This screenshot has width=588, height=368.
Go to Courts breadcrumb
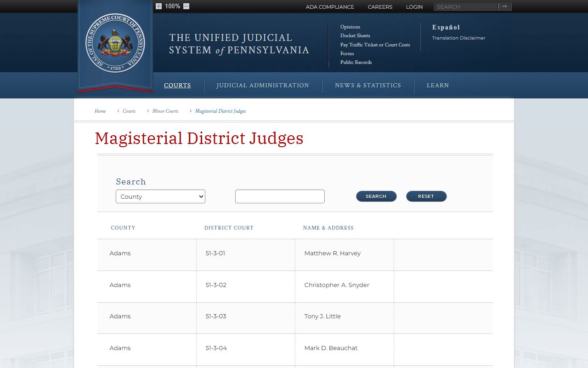pos(129,111)
